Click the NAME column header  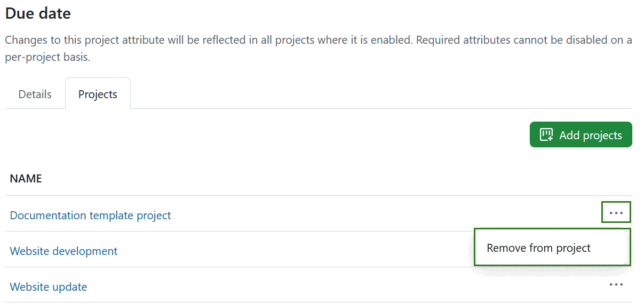click(x=26, y=179)
